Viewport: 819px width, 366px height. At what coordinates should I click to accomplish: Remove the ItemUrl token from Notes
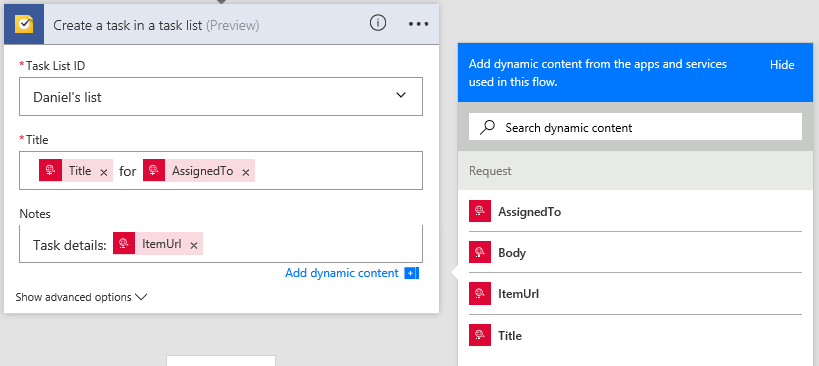tap(193, 245)
